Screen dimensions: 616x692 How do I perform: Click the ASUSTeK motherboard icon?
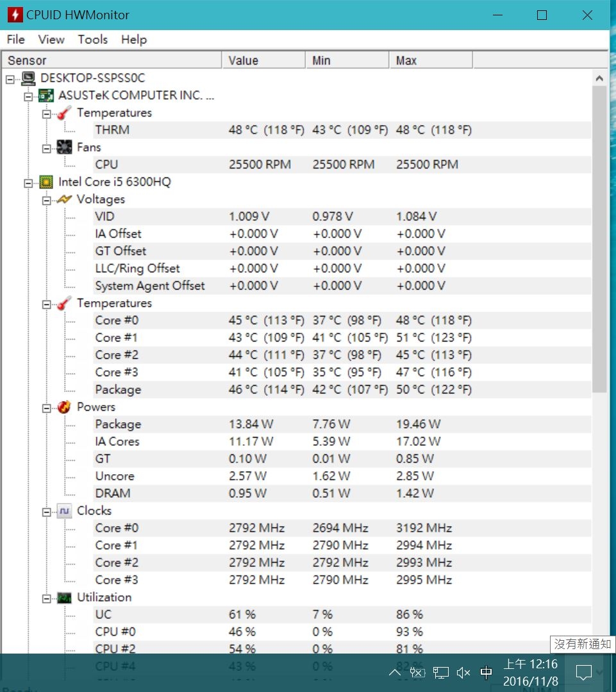pyautogui.click(x=46, y=95)
